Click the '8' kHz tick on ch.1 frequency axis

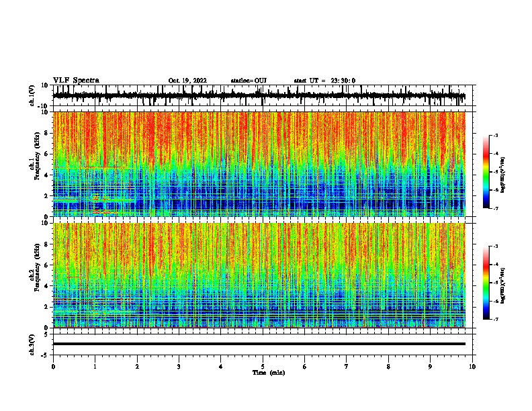pyautogui.click(x=47, y=133)
